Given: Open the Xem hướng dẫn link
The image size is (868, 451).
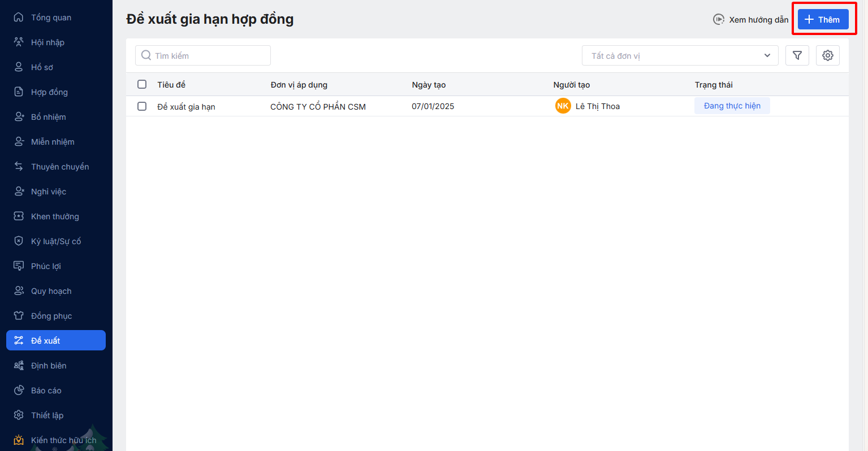Looking at the screenshot, I should [x=758, y=20].
